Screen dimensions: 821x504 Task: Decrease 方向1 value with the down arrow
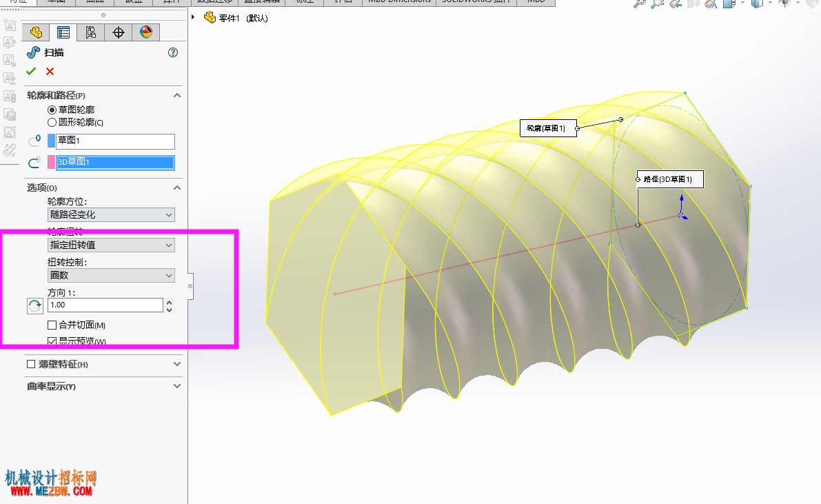point(169,310)
